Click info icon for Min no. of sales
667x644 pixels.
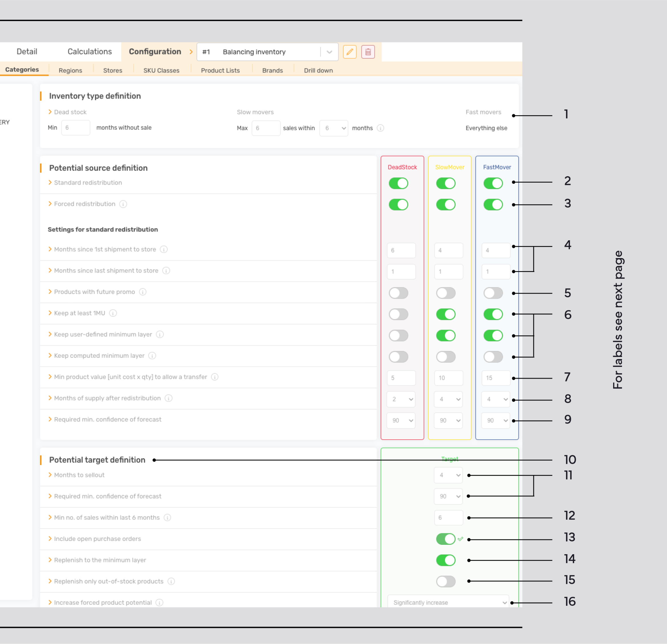pyautogui.click(x=167, y=518)
